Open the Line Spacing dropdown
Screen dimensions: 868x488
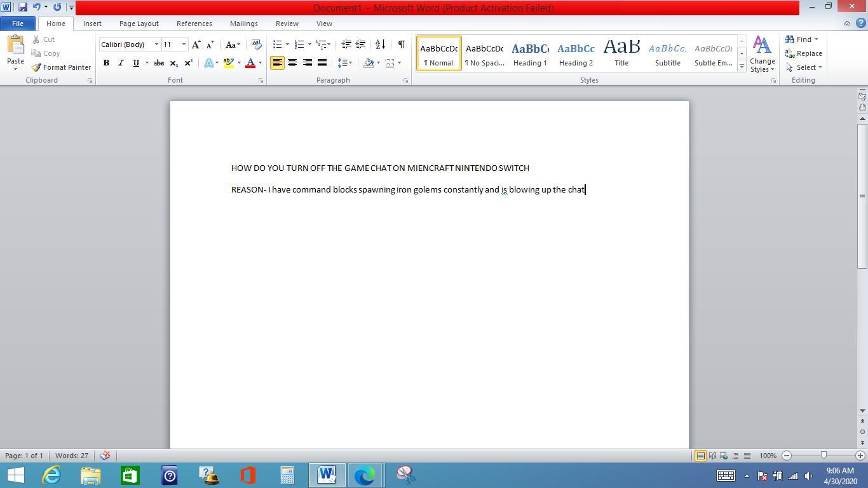[x=344, y=63]
